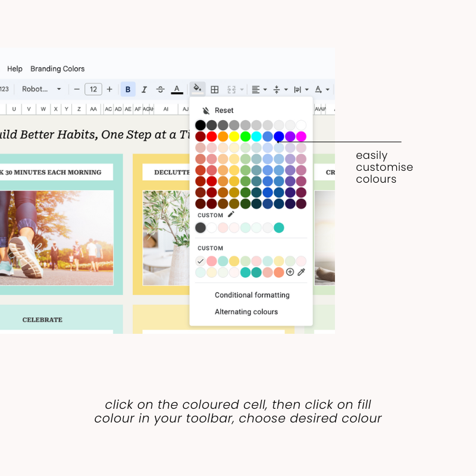Screen dimensions: 476x476
Task: Click the text colour underlined A icon
Action: point(177,89)
